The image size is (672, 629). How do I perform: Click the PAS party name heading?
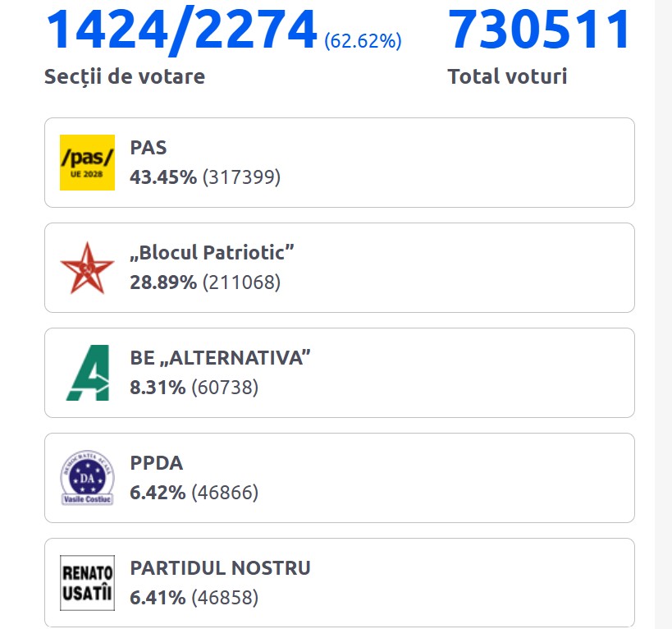tap(149, 148)
